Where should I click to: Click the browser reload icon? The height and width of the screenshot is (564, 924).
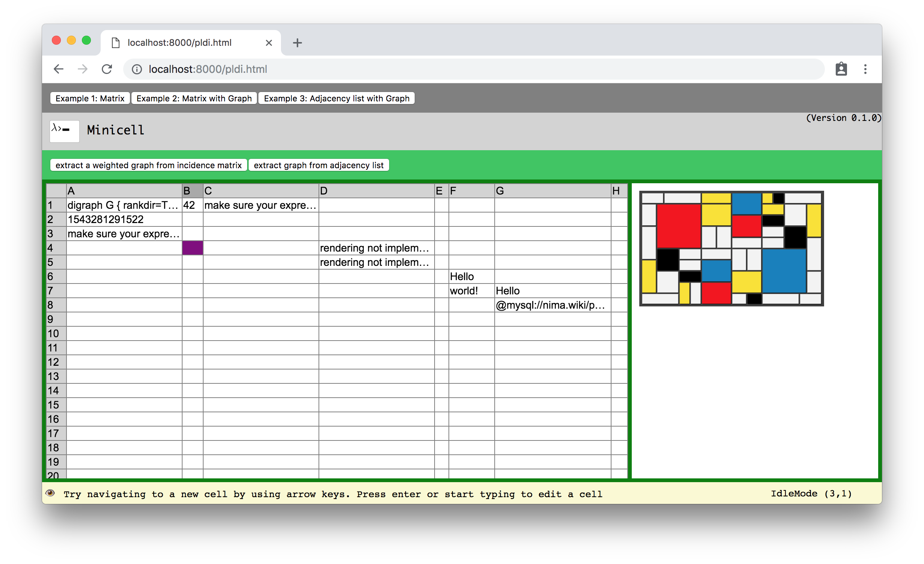click(x=107, y=69)
